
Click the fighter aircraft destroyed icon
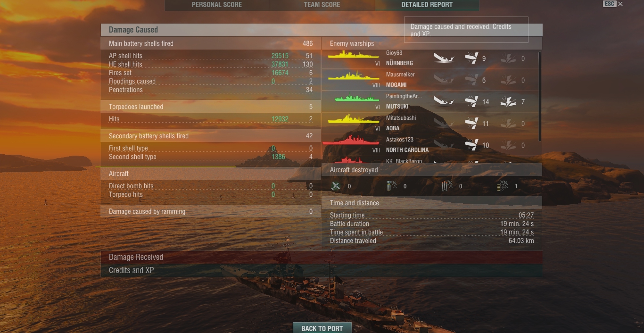[336, 186]
